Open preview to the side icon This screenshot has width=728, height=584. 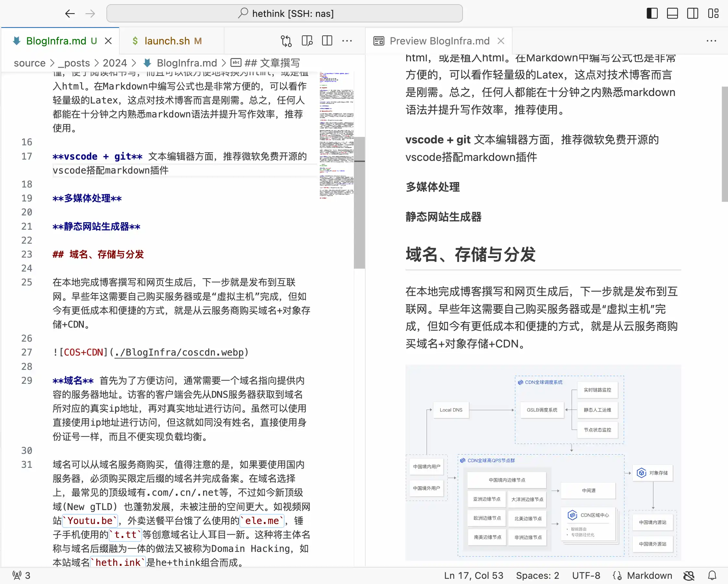coord(307,41)
